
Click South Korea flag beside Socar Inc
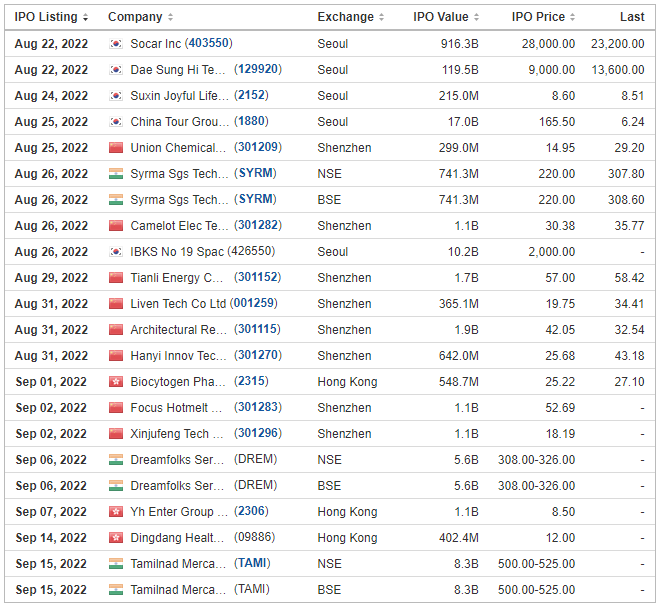pos(116,43)
